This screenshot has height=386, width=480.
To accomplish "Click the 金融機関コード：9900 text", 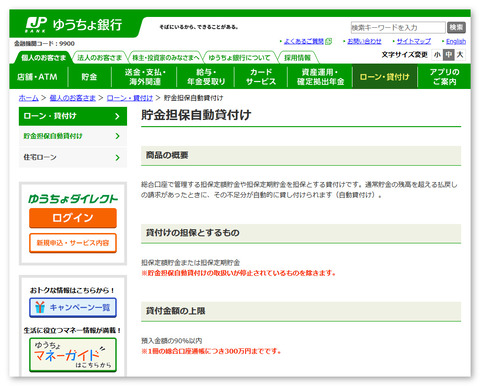I will pos(44,43).
